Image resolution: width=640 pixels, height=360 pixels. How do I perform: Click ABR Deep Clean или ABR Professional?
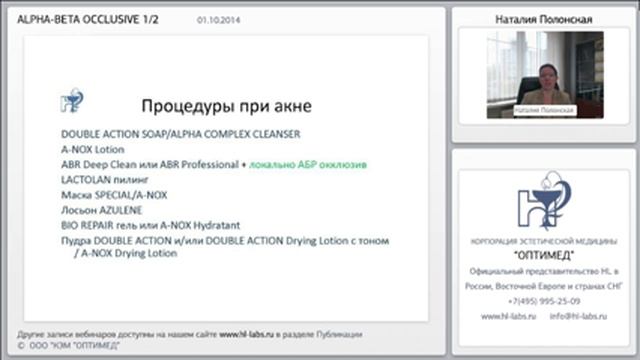[x=150, y=164]
